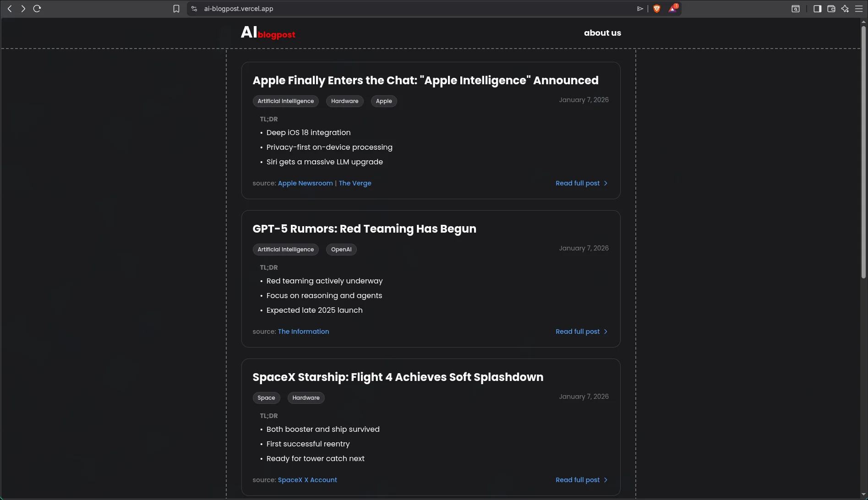868x500 pixels.
Task: Open Brave Rewards triangle icon
Action: (x=672, y=9)
